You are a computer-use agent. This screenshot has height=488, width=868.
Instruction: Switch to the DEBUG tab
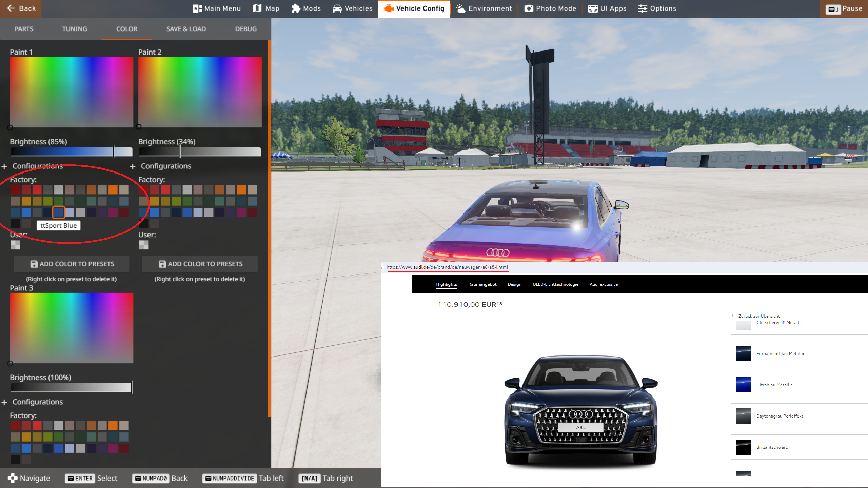pos(246,29)
